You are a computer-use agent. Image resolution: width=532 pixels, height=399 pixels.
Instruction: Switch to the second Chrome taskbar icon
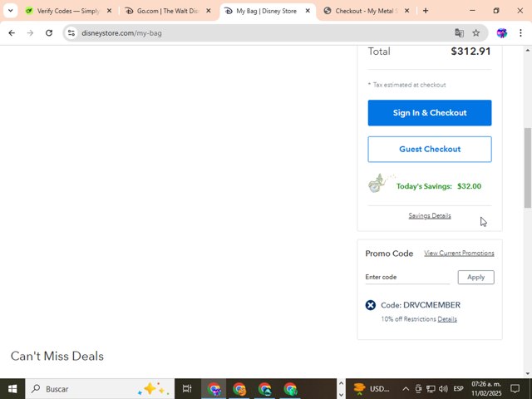tap(239, 389)
